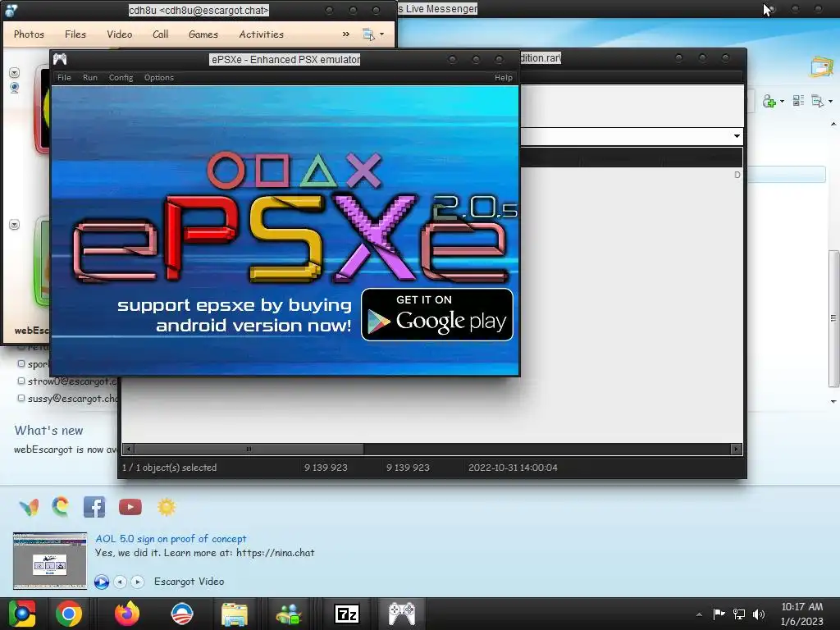Click the sun weather icon in Messenger
840x630 pixels.
[167, 507]
